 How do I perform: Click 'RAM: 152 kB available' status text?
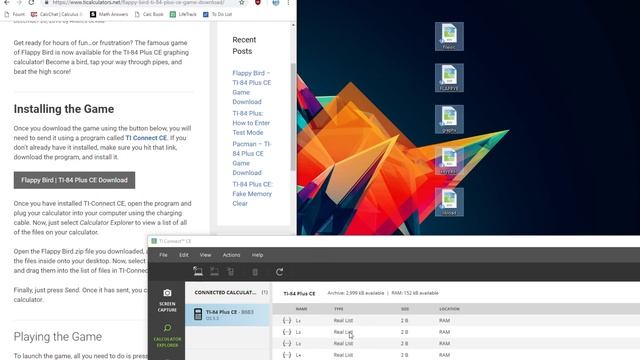pos(415,293)
